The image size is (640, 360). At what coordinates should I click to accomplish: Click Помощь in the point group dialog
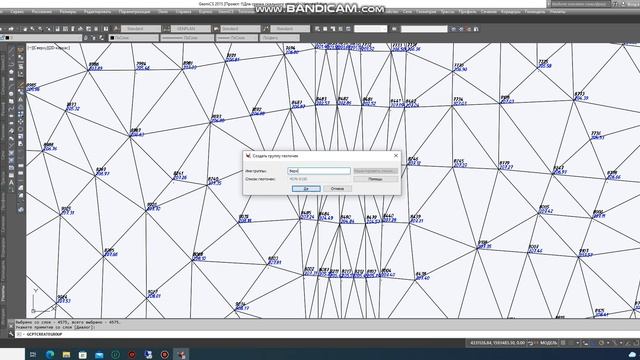pyautogui.click(x=376, y=179)
